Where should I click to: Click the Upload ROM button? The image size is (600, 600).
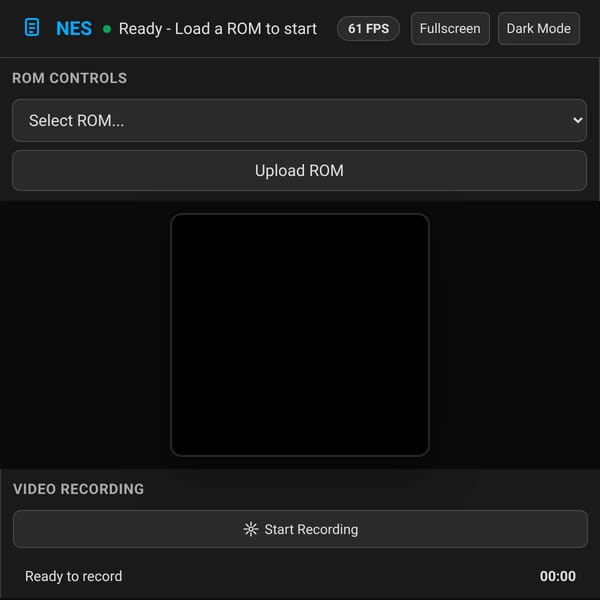tap(299, 170)
